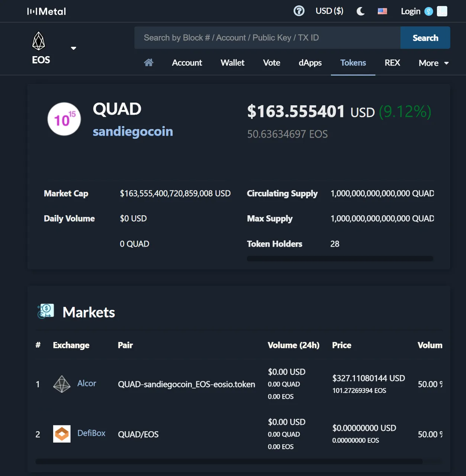Select the 101.27269394 EOS price
Screen dimensions: 466x476
pyautogui.click(x=359, y=390)
